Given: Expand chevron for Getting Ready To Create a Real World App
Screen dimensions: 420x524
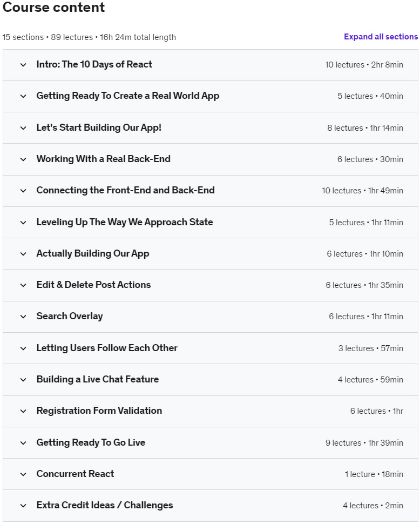Looking at the screenshot, I should (23, 96).
